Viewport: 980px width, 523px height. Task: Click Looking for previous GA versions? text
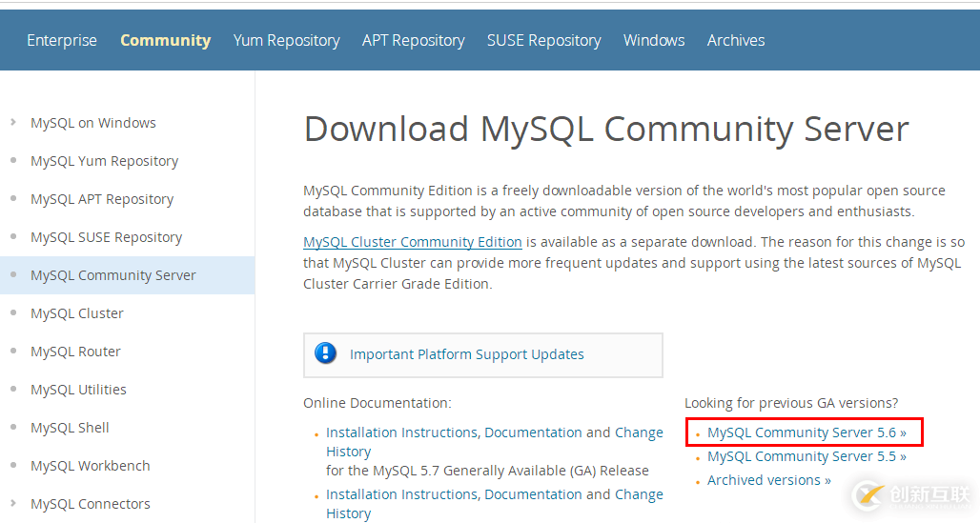(791, 403)
